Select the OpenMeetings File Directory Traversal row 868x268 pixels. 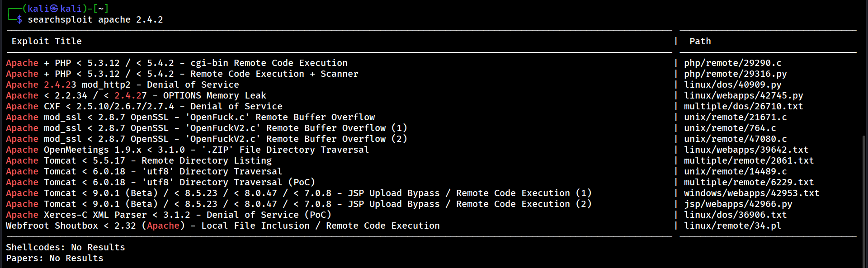(187, 150)
